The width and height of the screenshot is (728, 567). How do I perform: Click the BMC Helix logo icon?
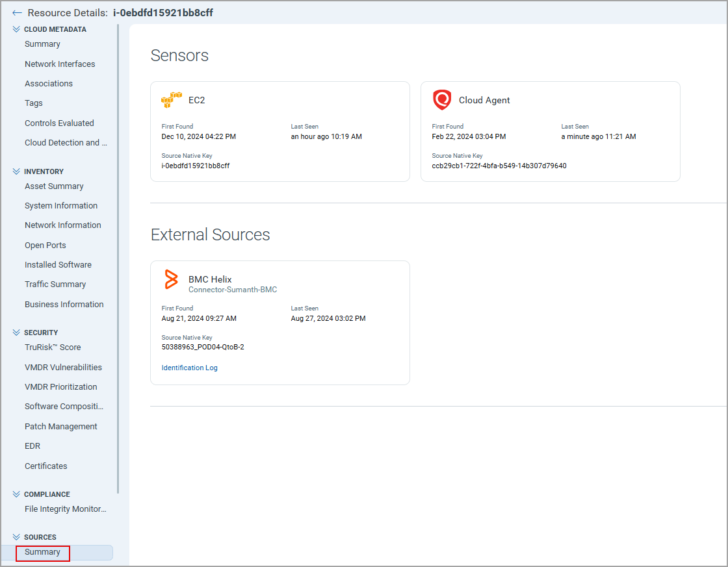[x=172, y=279]
